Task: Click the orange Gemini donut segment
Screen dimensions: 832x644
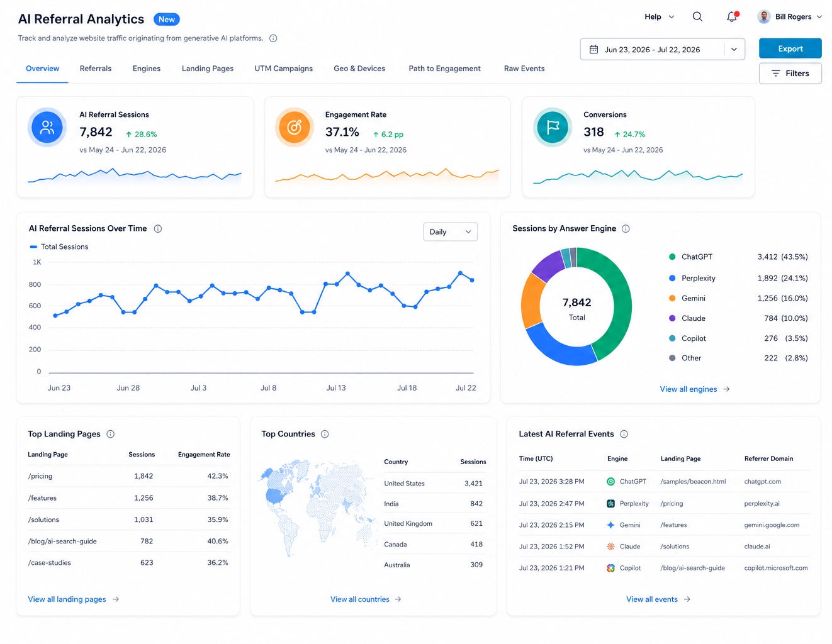Action: [532, 302]
